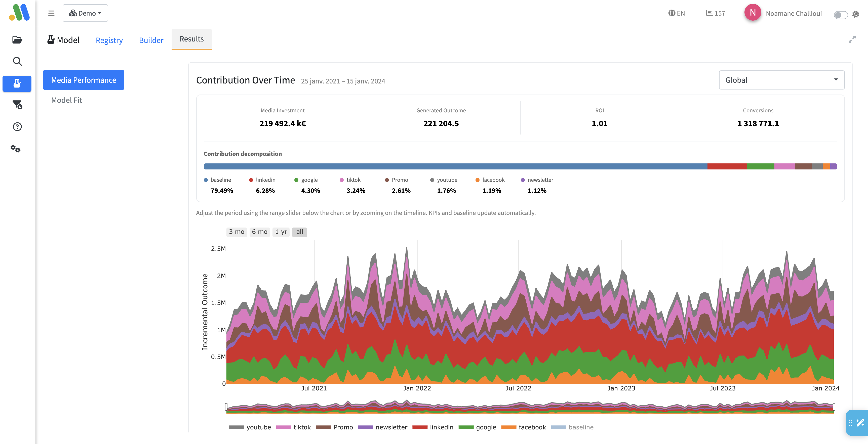This screenshot has width=868, height=444.
Task: Select the Results tab
Action: [x=191, y=39]
